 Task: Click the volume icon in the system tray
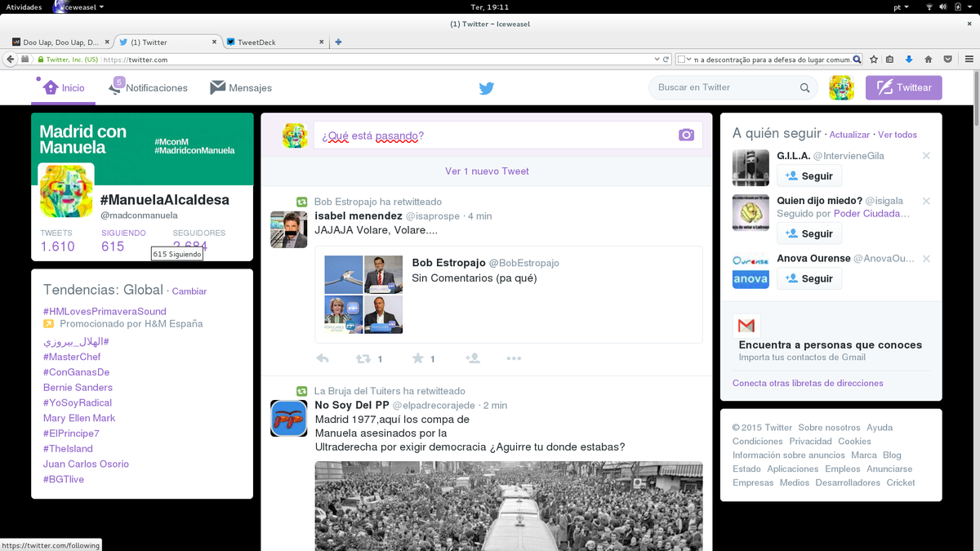tap(943, 7)
